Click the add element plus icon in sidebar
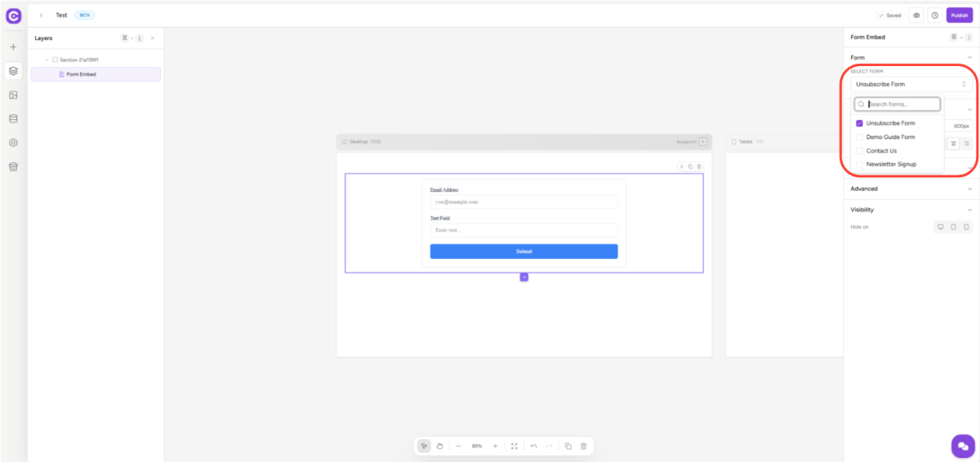 click(x=13, y=47)
